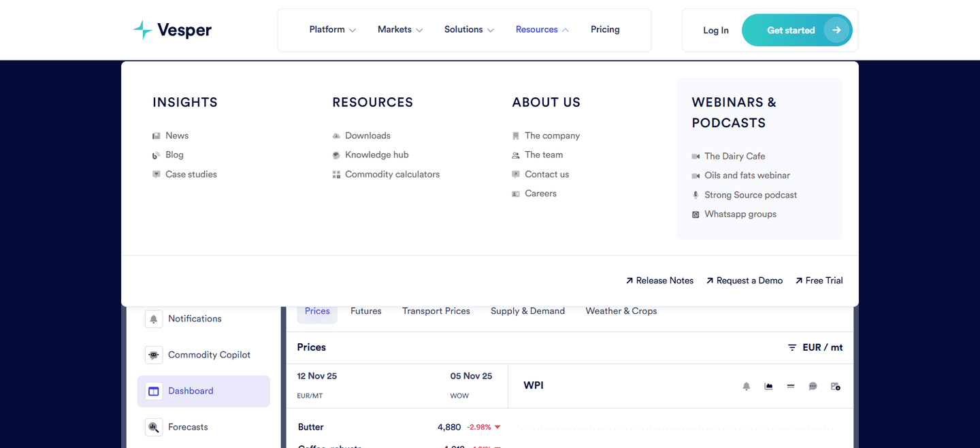Open the Knowledge hub link

click(377, 155)
